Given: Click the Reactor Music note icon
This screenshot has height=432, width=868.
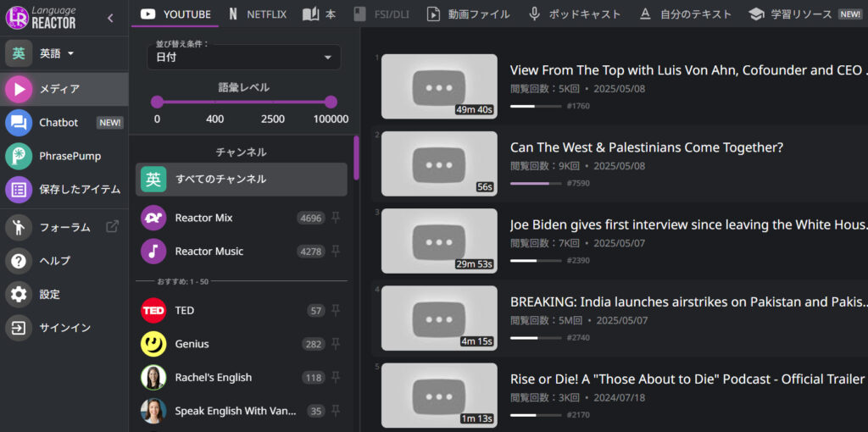Looking at the screenshot, I should click(153, 251).
